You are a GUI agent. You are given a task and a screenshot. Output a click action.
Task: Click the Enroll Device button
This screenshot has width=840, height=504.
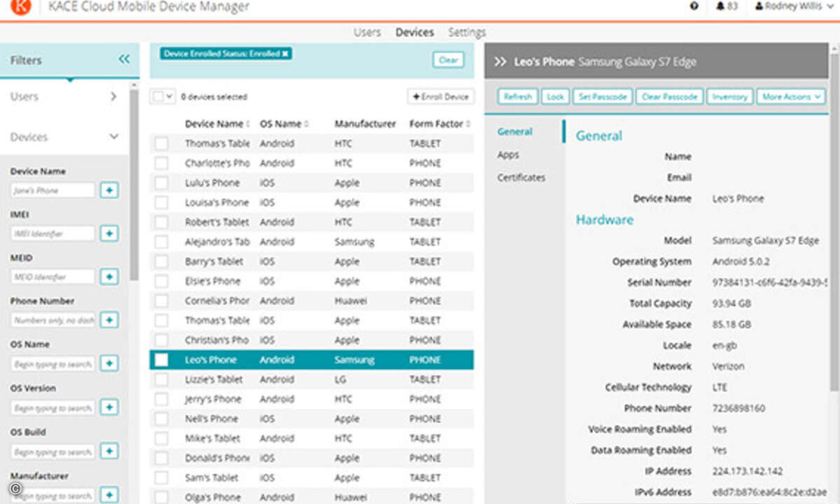coord(441,97)
